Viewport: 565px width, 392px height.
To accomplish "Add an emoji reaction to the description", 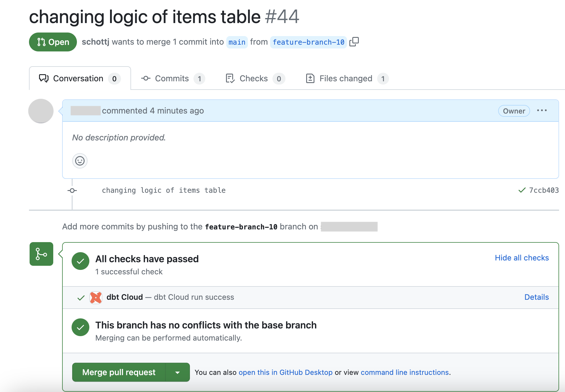I will pos(80,161).
